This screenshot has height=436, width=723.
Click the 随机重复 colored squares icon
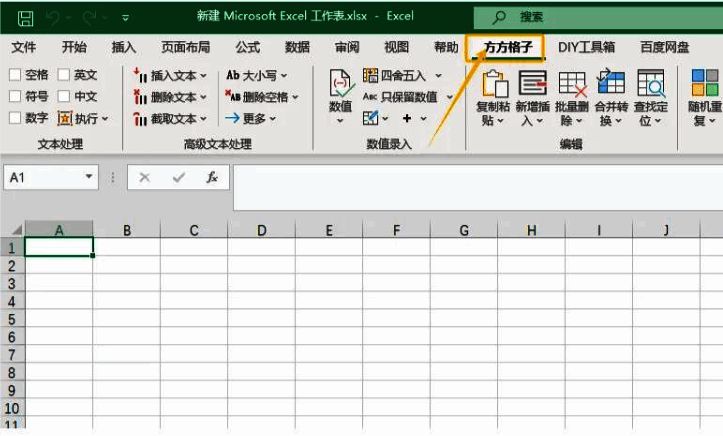tap(705, 82)
